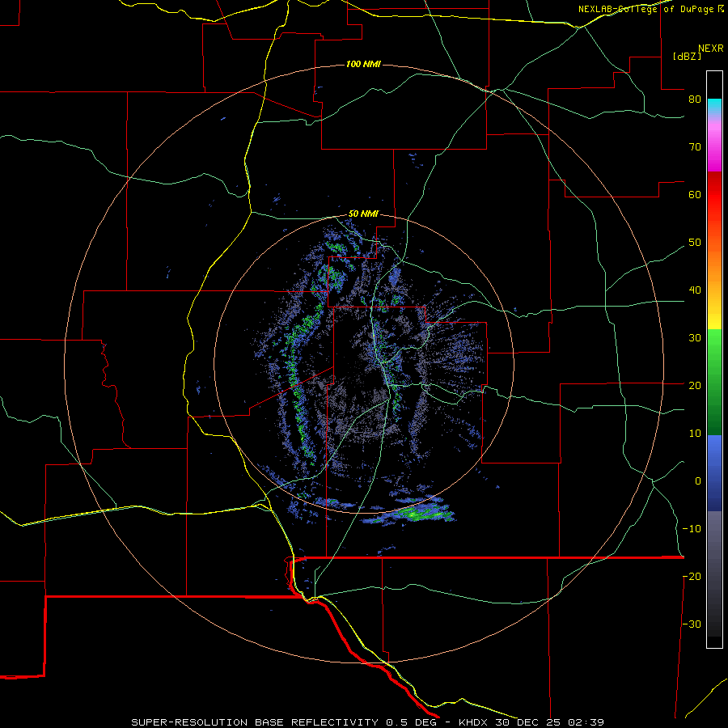Click the orange segment of the color bar
The width and height of the screenshot is (728, 728).
[714, 265]
